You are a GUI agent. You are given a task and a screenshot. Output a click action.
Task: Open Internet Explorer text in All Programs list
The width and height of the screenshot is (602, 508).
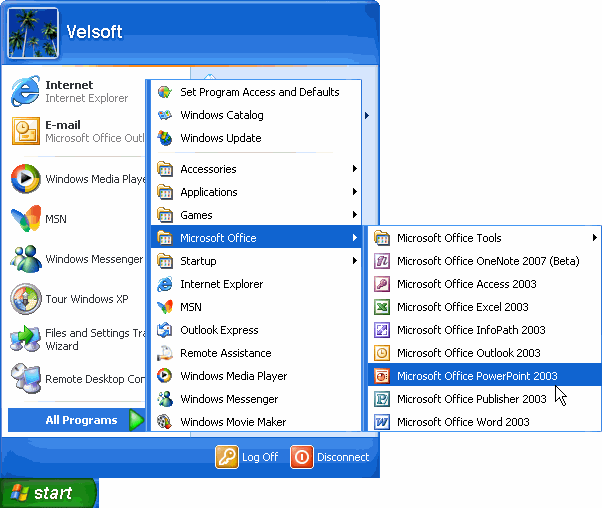222,284
